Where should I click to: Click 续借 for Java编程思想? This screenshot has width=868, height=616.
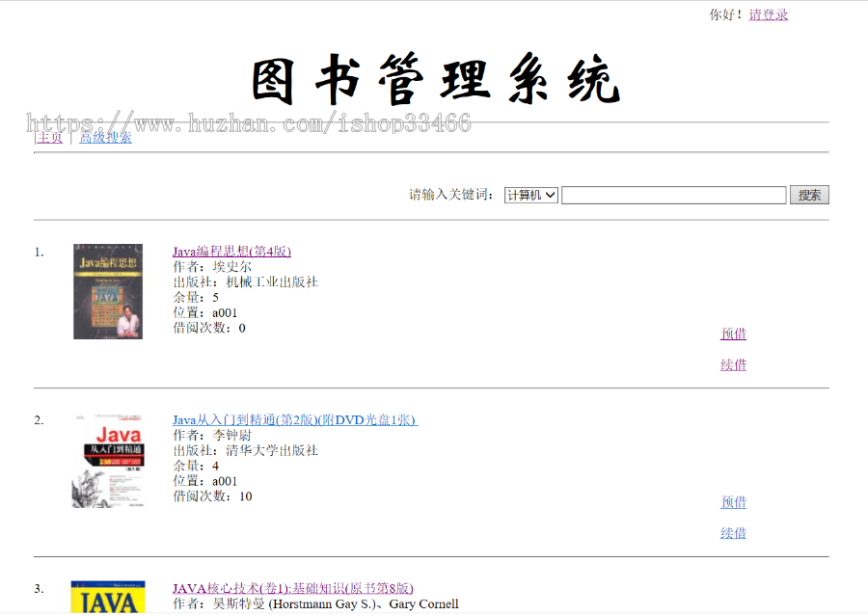733,364
